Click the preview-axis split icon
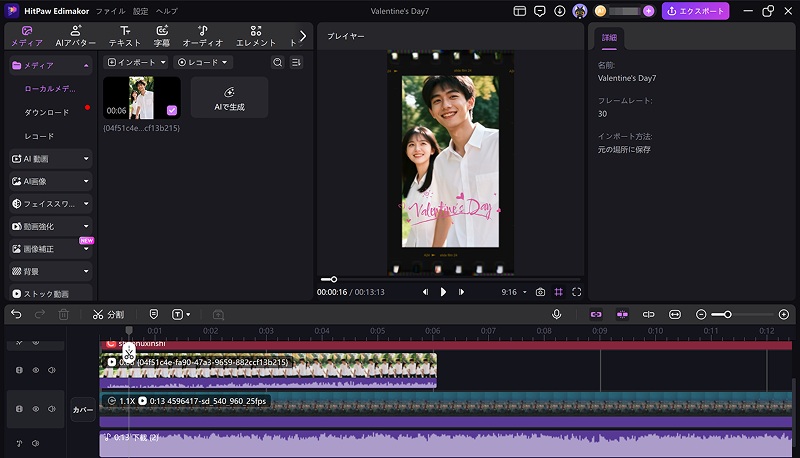The image size is (800, 458). point(648,314)
